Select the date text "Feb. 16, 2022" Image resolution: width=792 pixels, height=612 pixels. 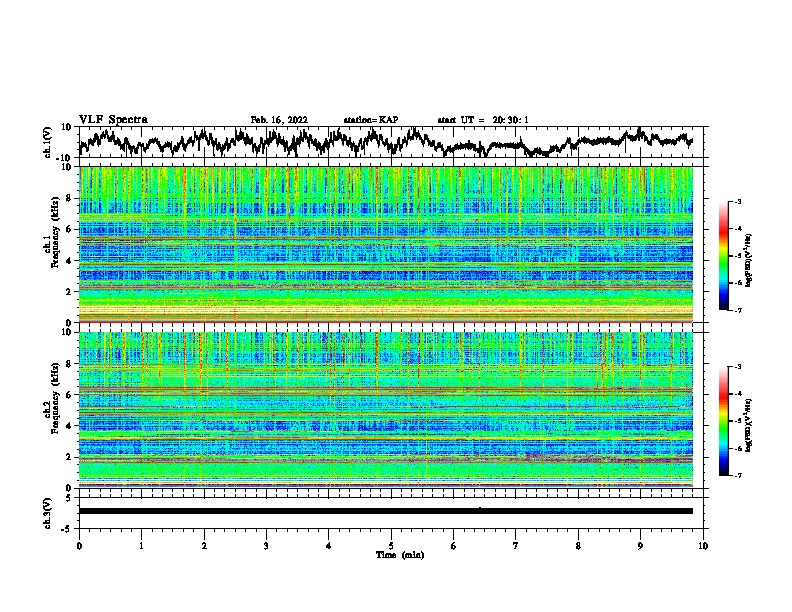pos(279,120)
